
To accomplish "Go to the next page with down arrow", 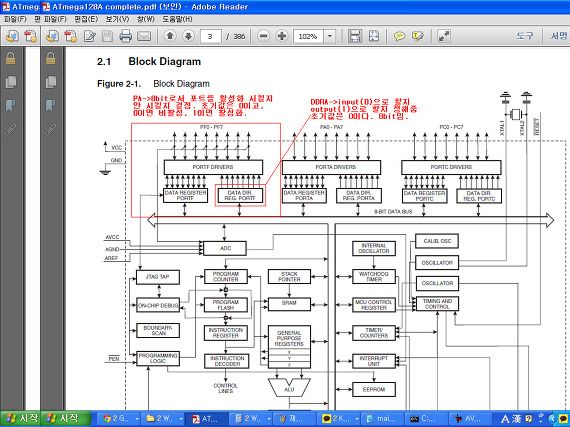I will point(188,36).
